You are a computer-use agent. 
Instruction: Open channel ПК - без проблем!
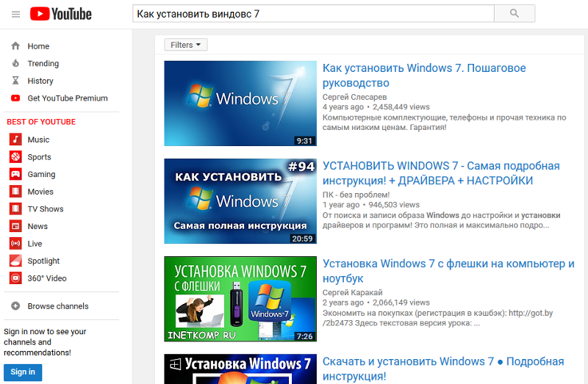coord(356,195)
